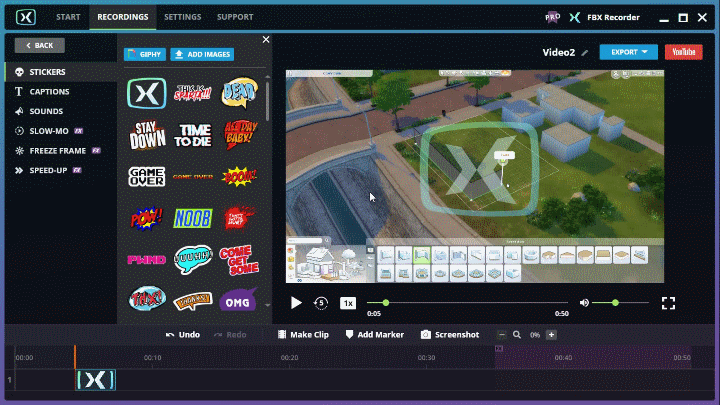Open SOUNDS effects section
720x405 pixels.
tap(61, 112)
